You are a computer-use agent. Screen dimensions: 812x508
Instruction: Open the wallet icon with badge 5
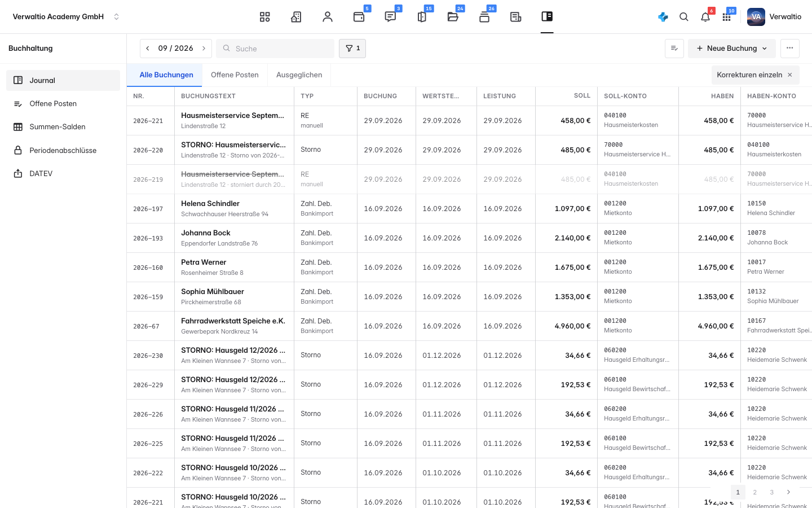(359, 17)
